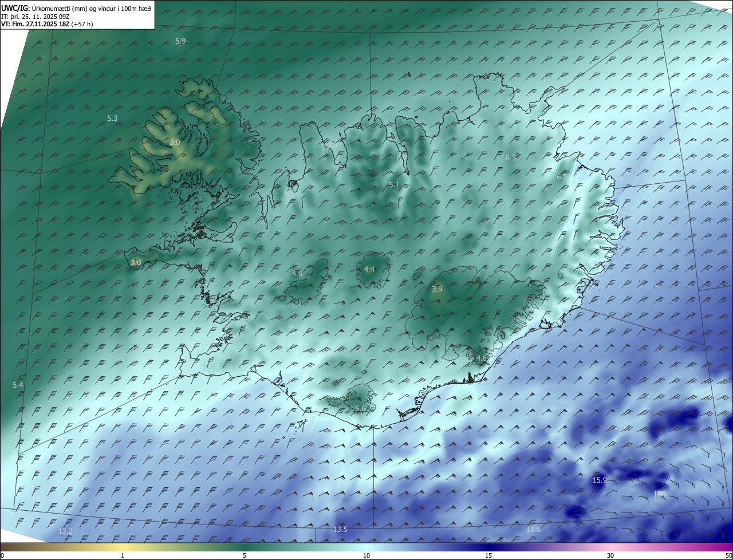This screenshot has width=733, height=560.
Task: Click the 5.1 value label in north Iceland
Action: click(x=393, y=185)
